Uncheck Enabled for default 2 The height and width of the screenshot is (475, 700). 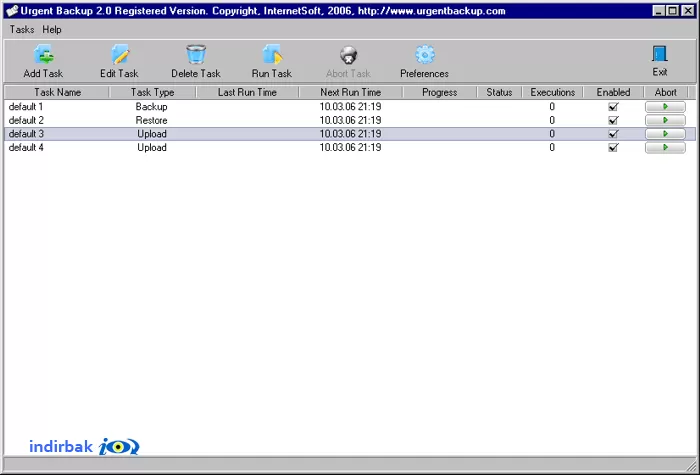pyautogui.click(x=613, y=121)
